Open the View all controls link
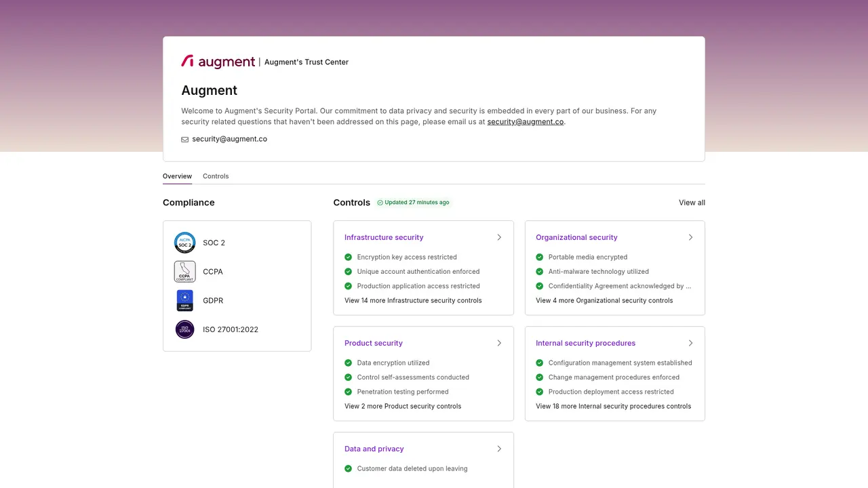This screenshot has height=488, width=868. tap(692, 203)
